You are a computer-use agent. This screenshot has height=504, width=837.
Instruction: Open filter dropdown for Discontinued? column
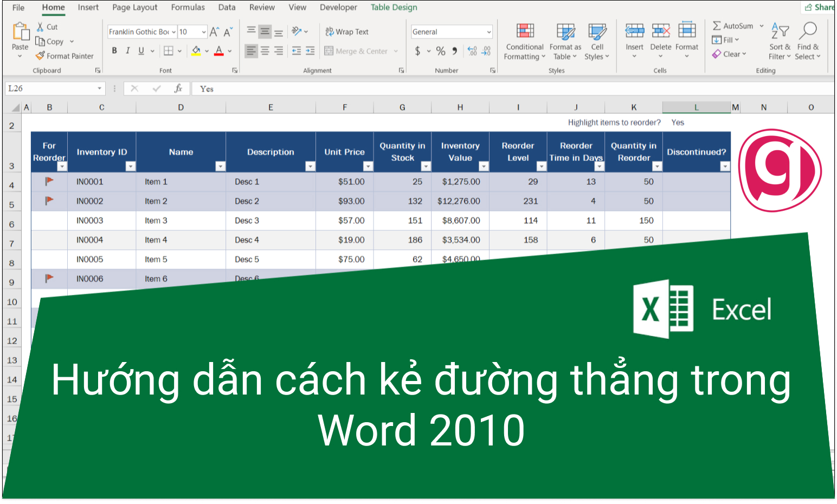tap(725, 166)
